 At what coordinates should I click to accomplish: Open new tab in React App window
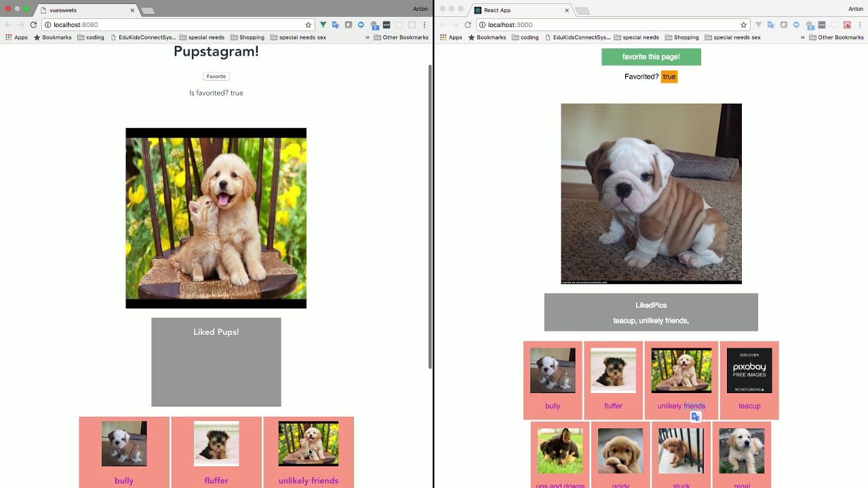[583, 11]
